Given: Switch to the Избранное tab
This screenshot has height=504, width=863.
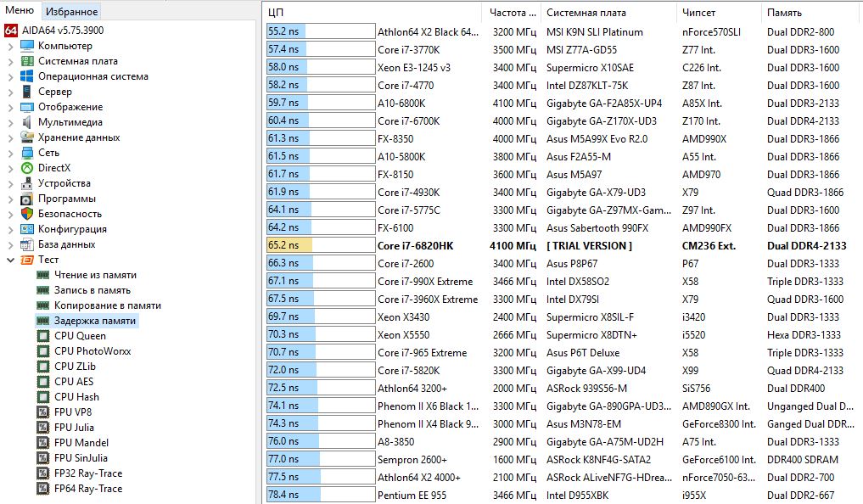Looking at the screenshot, I should (x=71, y=12).
